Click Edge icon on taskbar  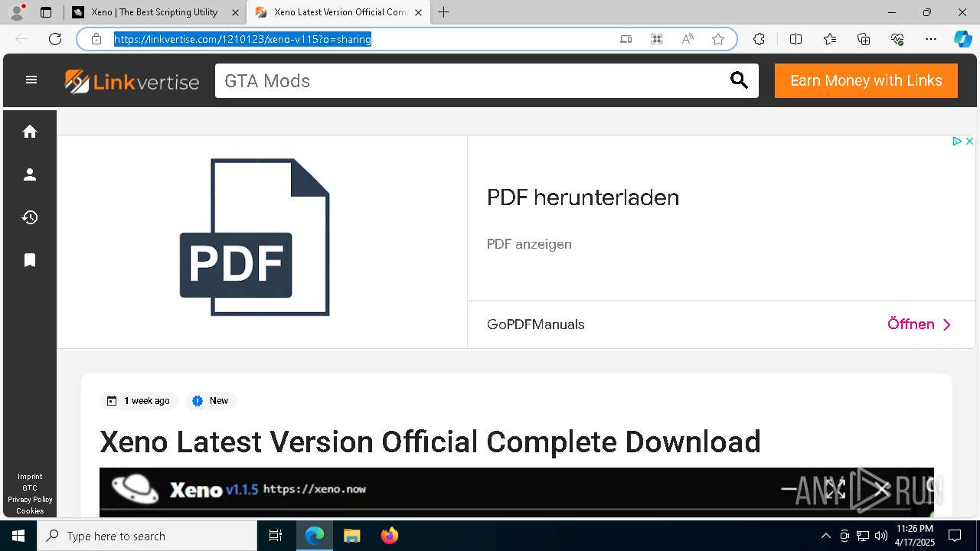[315, 536]
